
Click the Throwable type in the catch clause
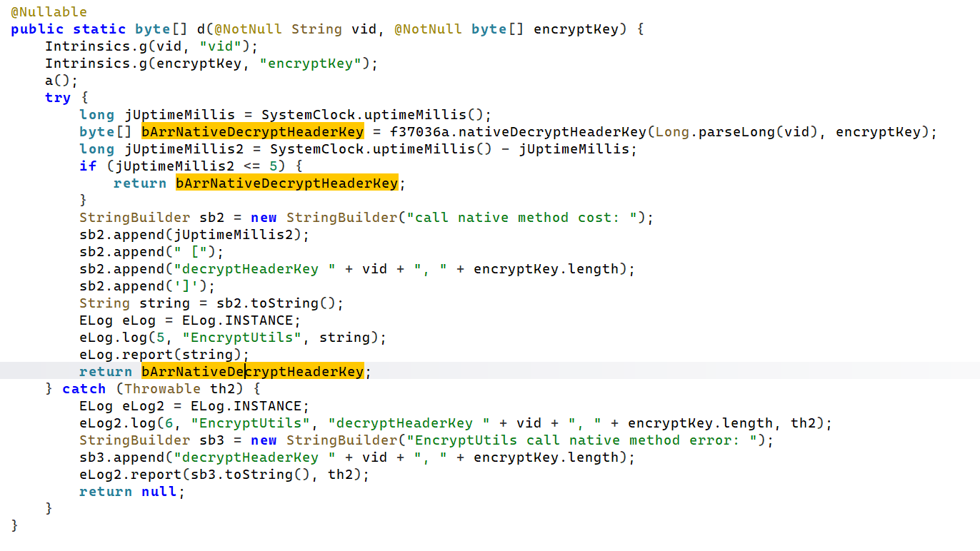162,389
